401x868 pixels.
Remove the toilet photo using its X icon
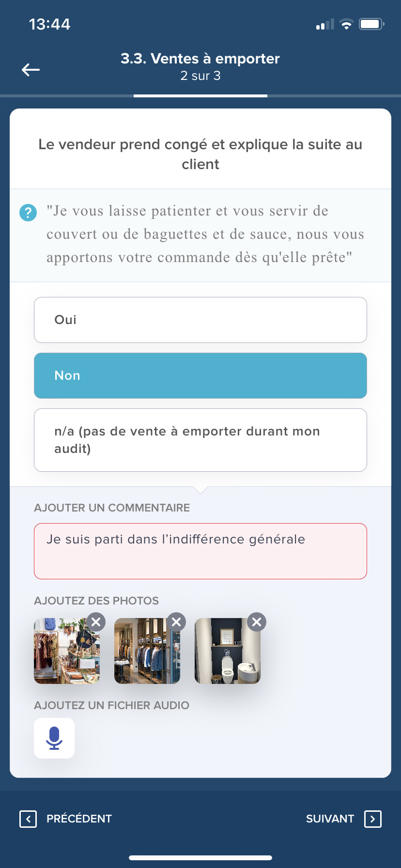(x=257, y=621)
